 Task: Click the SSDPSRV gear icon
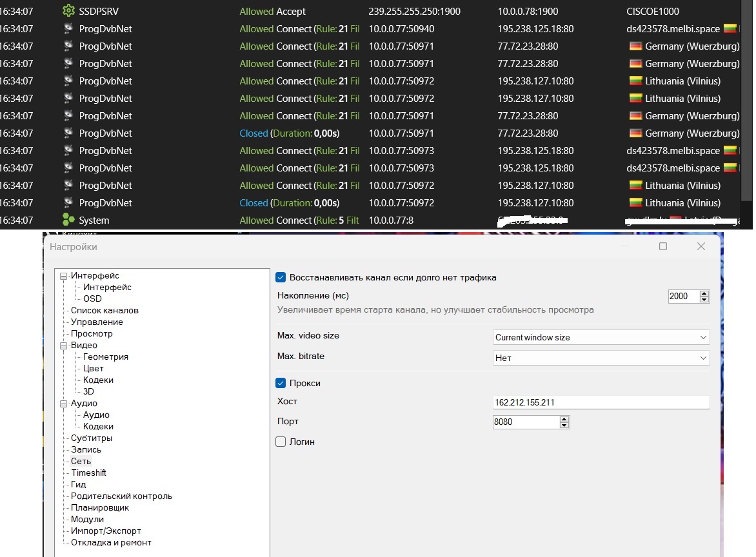point(68,11)
